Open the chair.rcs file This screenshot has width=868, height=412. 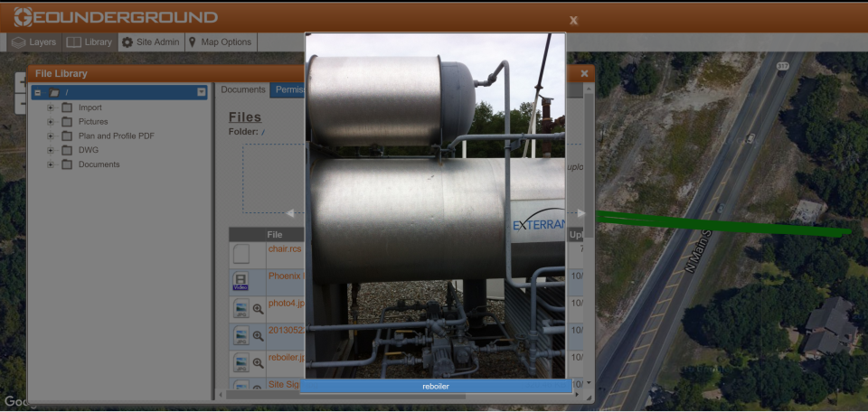click(285, 248)
